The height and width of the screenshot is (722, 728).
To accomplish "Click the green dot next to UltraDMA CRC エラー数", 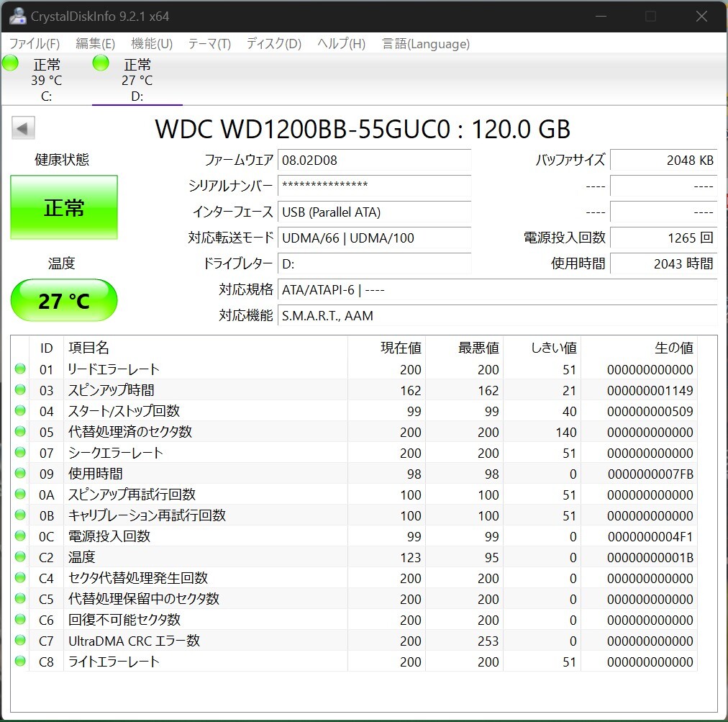I will pos(19,640).
